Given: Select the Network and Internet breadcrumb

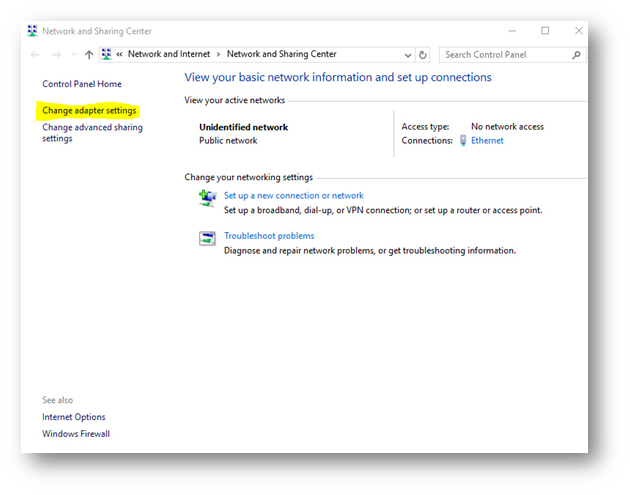Looking at the screenshot, I should coord(168,55).
